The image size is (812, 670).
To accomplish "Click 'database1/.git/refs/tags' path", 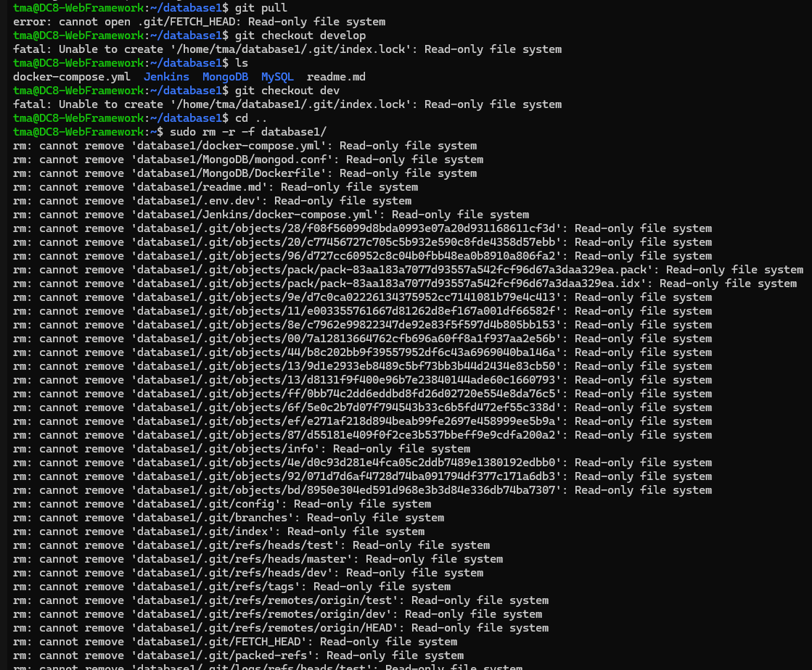I will [216, 586].
